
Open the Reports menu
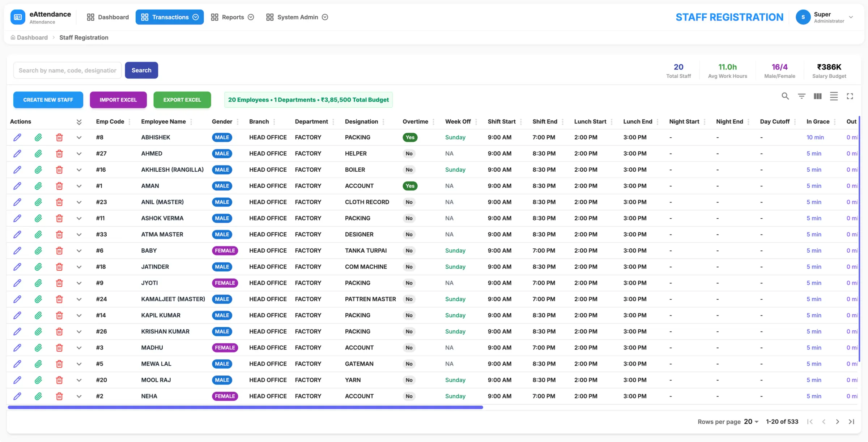point(233,17)
